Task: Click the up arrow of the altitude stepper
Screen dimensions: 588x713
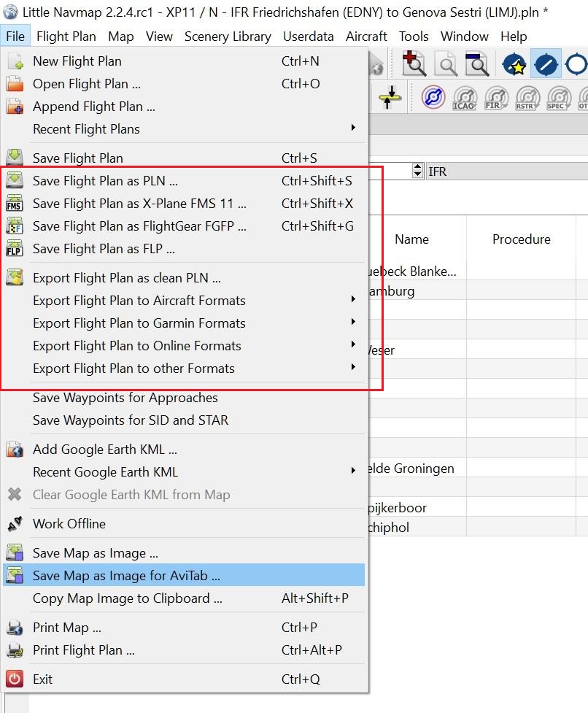Action: (x=416, y=167)
